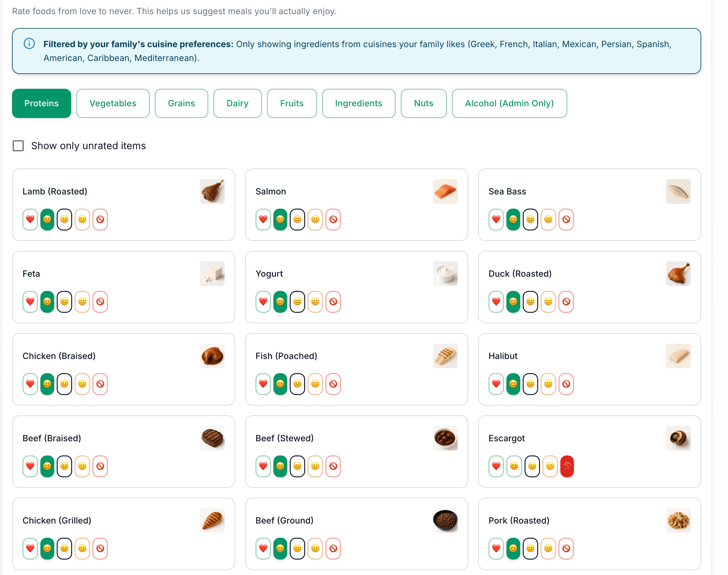Click the heart icon for Halibut
728x575 pixels.
coord(496,384)
